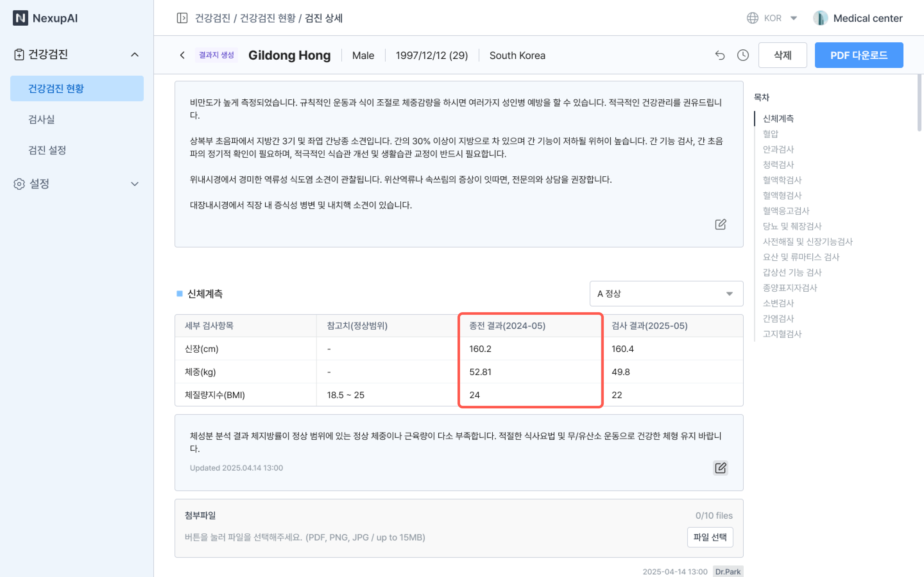The height and width of the screenshot is (577, 924).
Task: Toggle the sidebar panel icon
Action: 182,18
